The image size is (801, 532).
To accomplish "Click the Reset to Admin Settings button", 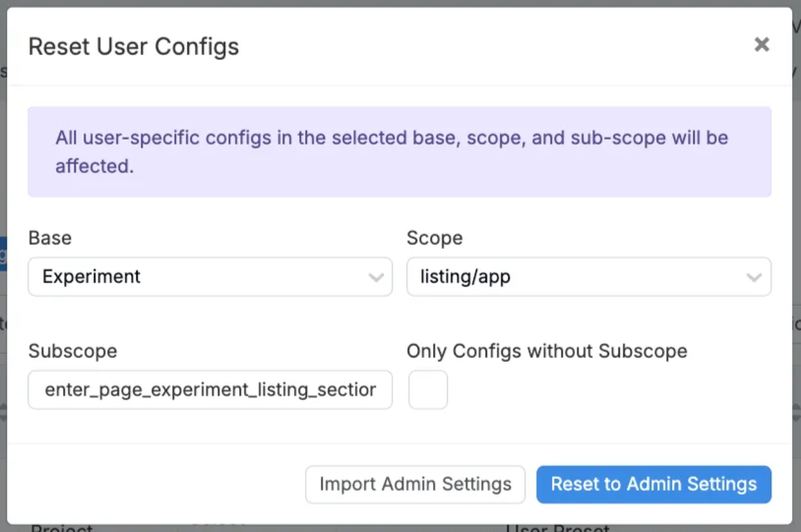I will pyautogui.click(x=653, y=484).
